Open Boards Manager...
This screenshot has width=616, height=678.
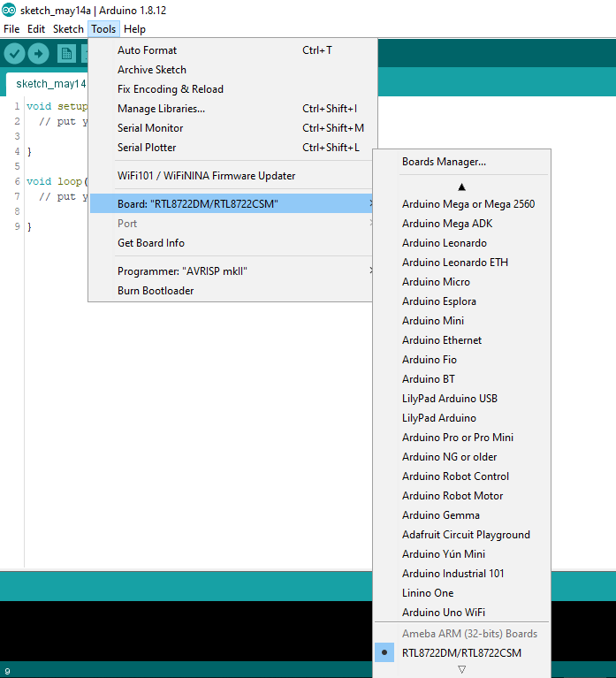tap(444, 162)
